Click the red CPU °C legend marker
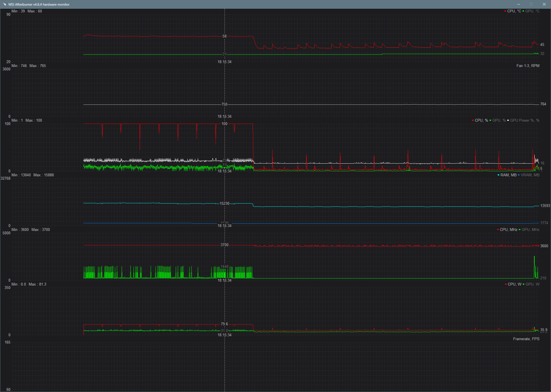Screen dimensions: 551x392 pyautogui.click(x=505, y=11)
